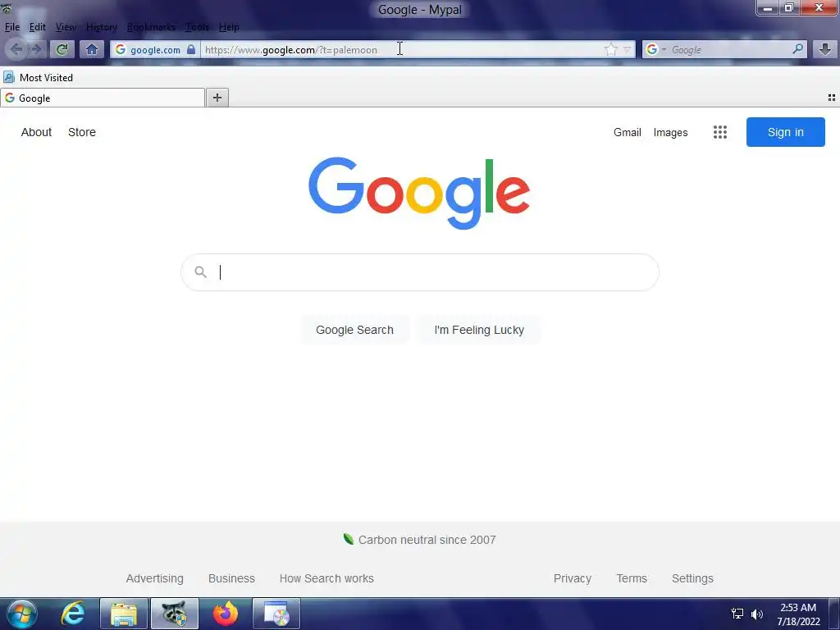The width and height of the screenshot is (840, 630).
Task: Click the google.com site identity label
Action: coord(155,50)
